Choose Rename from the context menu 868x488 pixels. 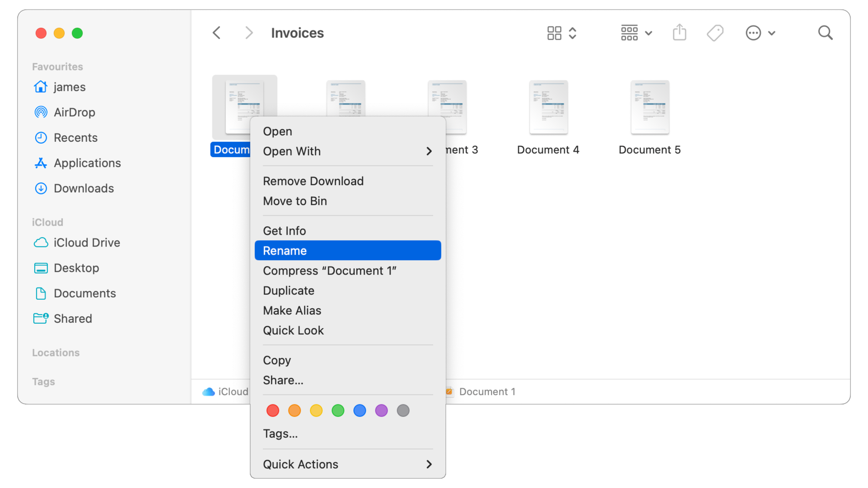(x=348, y=251)
